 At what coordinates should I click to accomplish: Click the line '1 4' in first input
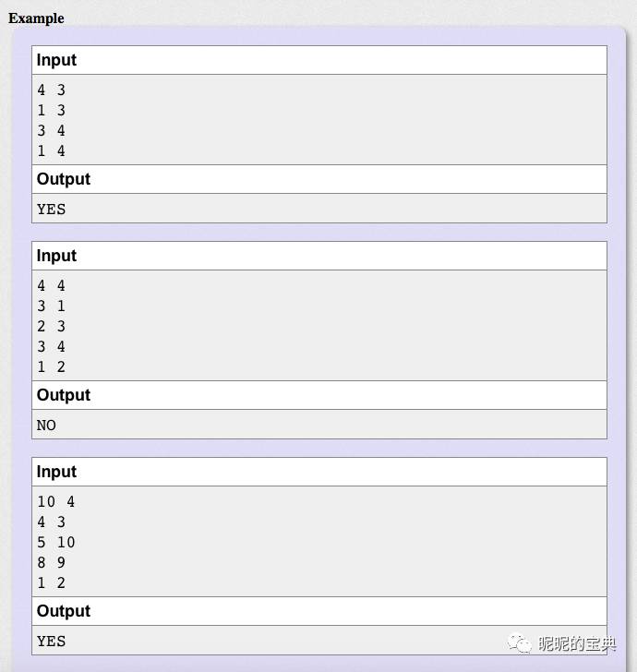coord(51,150)
